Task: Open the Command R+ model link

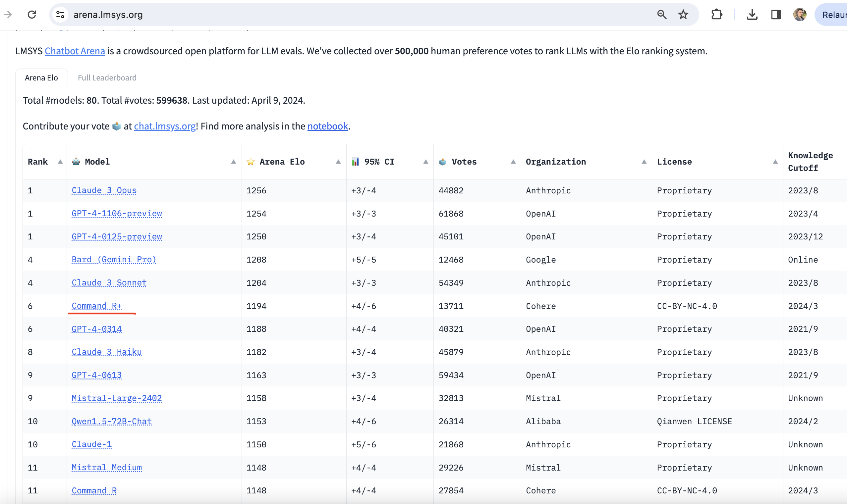Action: tap(96, 306)
